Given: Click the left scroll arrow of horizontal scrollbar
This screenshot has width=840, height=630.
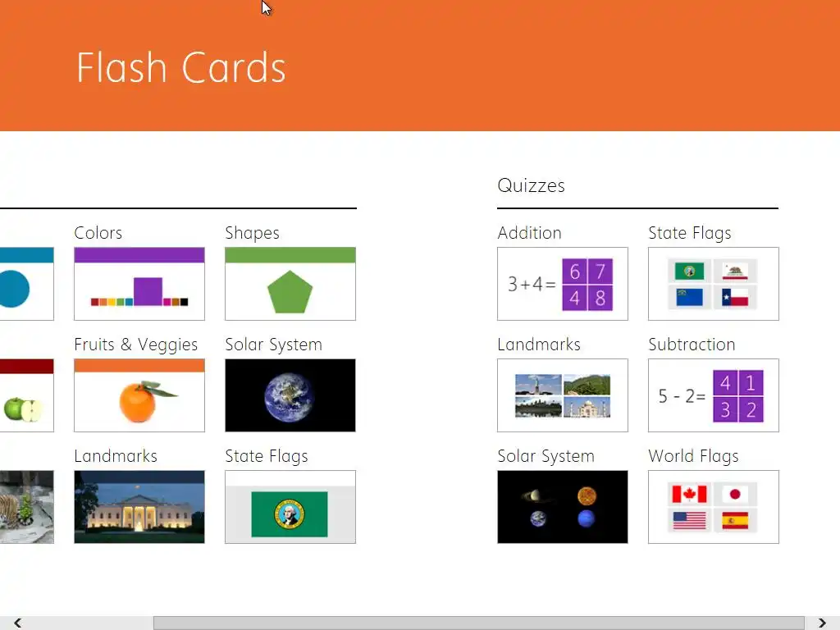Looking at the screenshot, I should (18, 623).
